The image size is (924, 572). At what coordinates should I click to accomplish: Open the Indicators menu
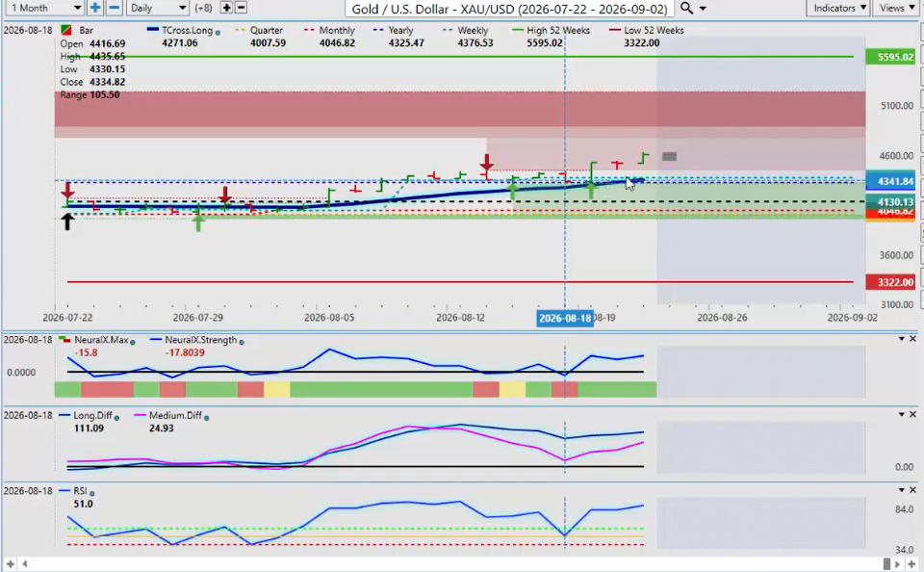point(838,8)
